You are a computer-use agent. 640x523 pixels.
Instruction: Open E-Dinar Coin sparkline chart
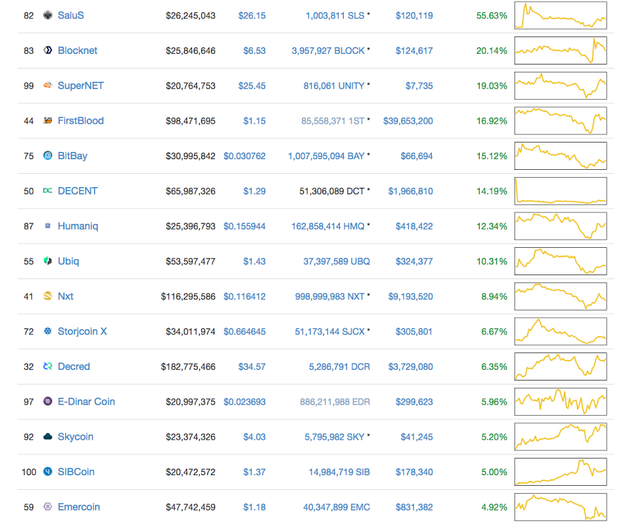pyautogui.click(x=560, y=402)
